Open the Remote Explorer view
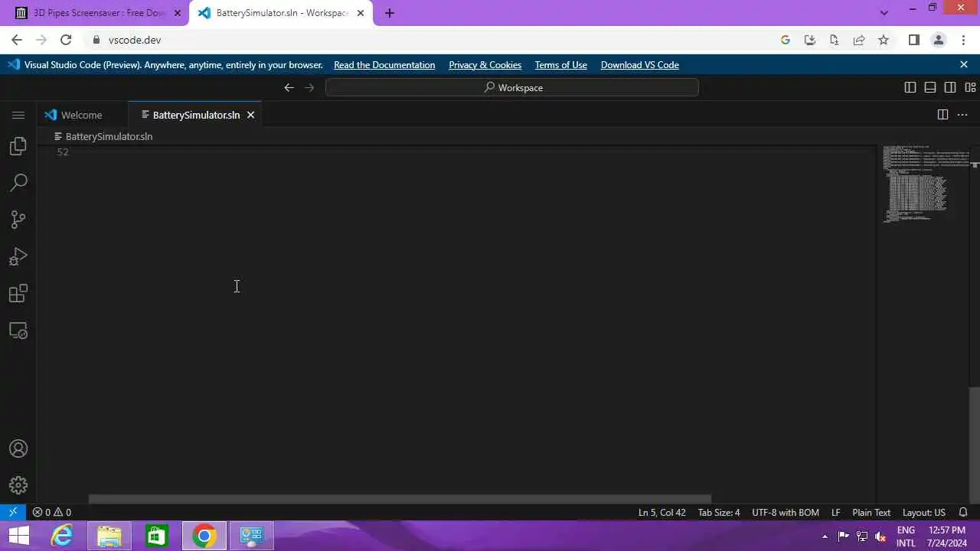 click(x=18, y=331)
